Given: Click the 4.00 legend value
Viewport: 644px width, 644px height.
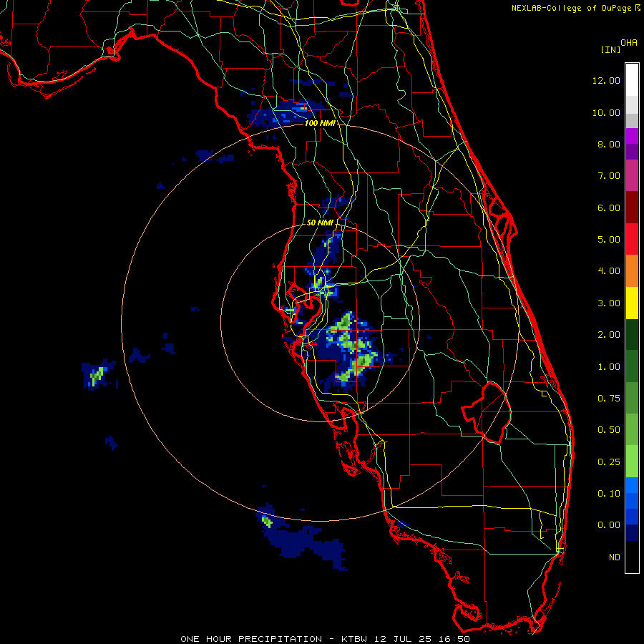Looking at the screenshot, I should click(609, 271).
